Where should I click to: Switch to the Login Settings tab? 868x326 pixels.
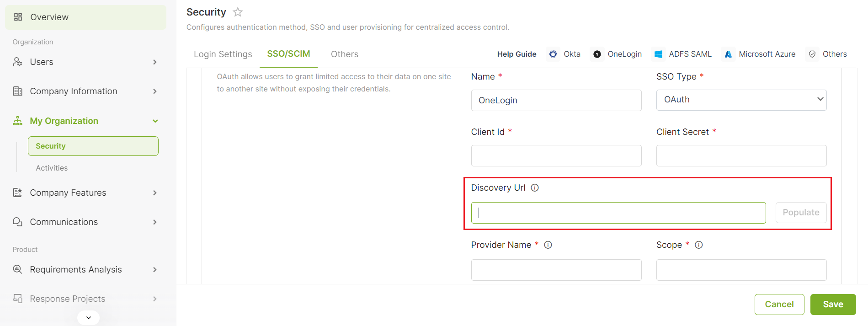point(223,54)
